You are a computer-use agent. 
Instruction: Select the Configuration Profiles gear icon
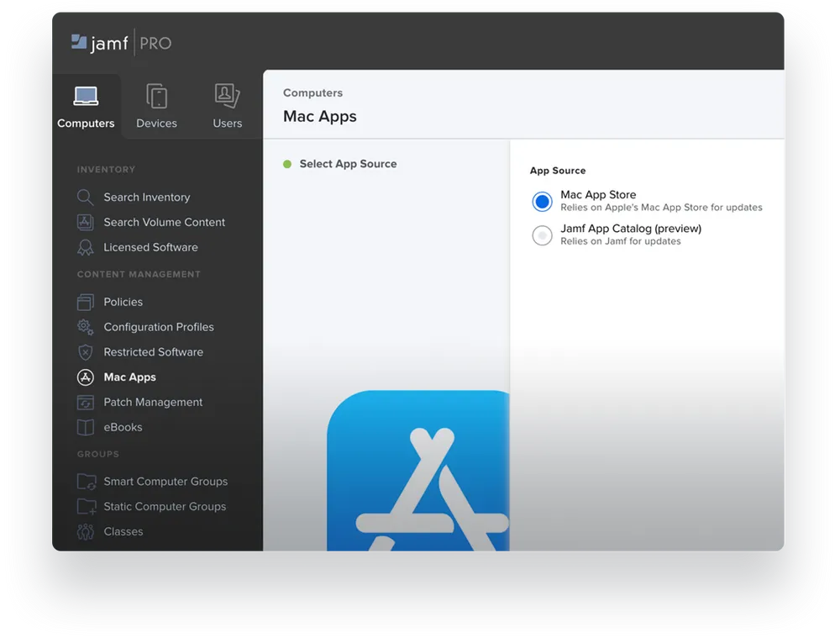pos(85,326)
